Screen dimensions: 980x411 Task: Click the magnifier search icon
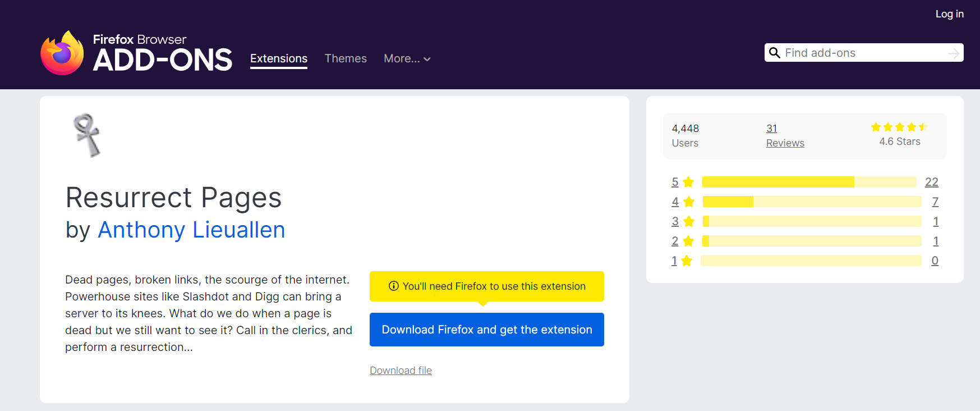pos(775,53)
